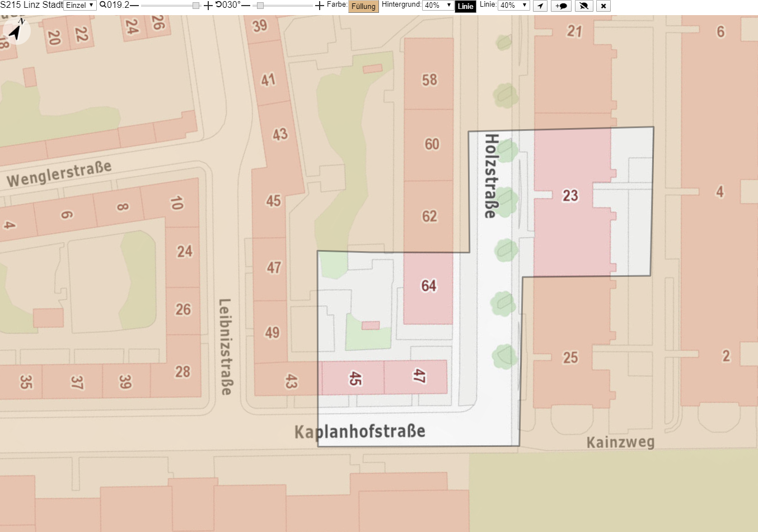Click the location arrow icon button
758x532 pixels.
point(540,6)
